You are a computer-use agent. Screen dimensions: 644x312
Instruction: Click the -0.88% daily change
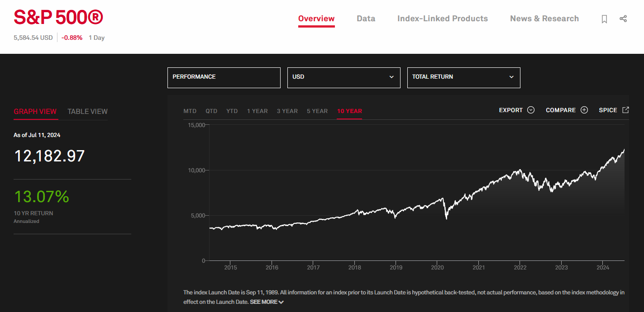pos(72,38)
